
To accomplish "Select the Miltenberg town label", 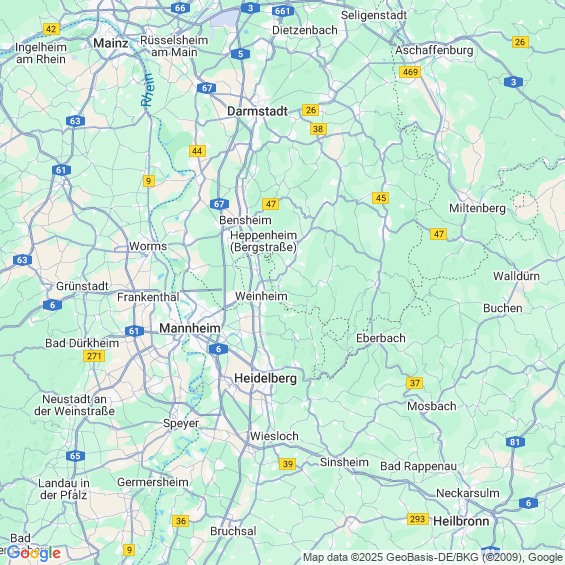I will click(477, 208).
